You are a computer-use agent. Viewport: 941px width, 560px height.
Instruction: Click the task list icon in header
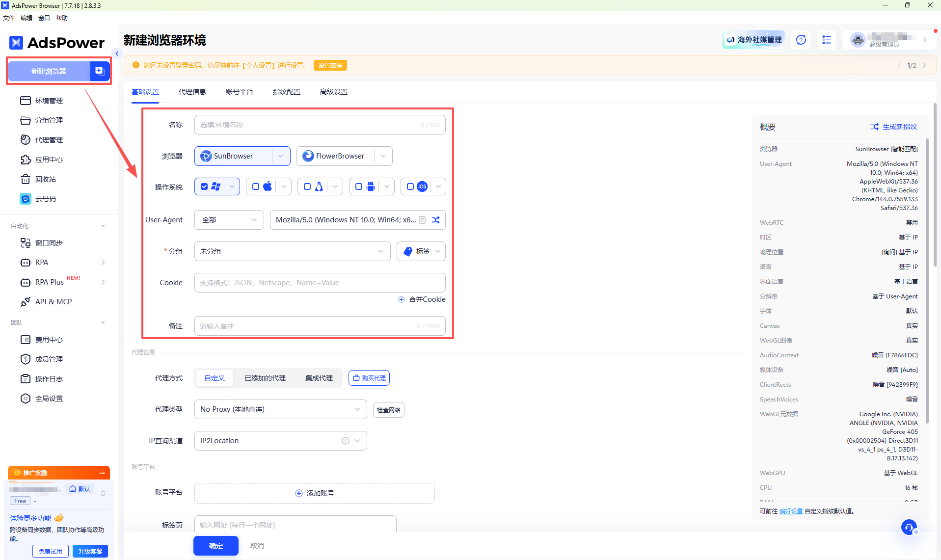pos(827,40)
